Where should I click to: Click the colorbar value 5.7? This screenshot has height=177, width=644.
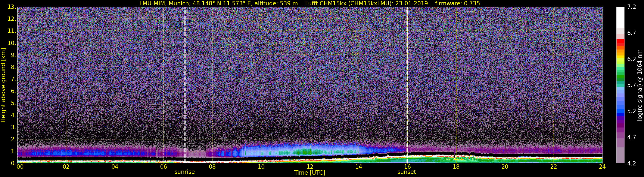coord(632,85)
